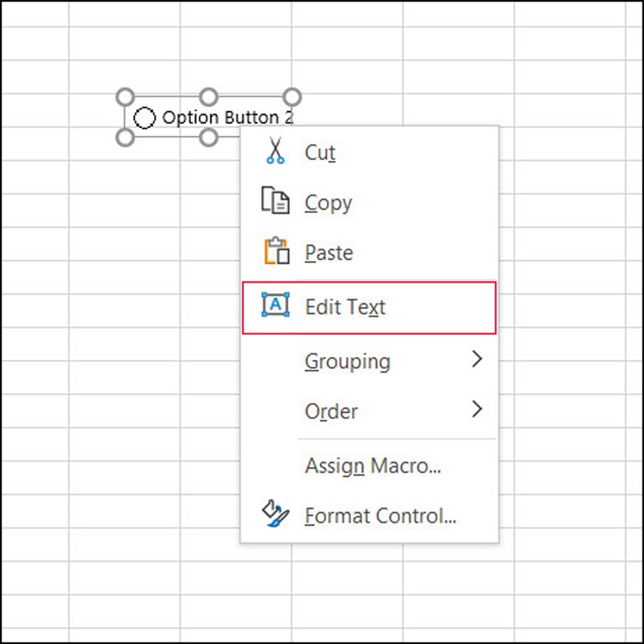Choose Paste from the context menu
The width and height of the screenshot is (644, 644).
[328, 252]
